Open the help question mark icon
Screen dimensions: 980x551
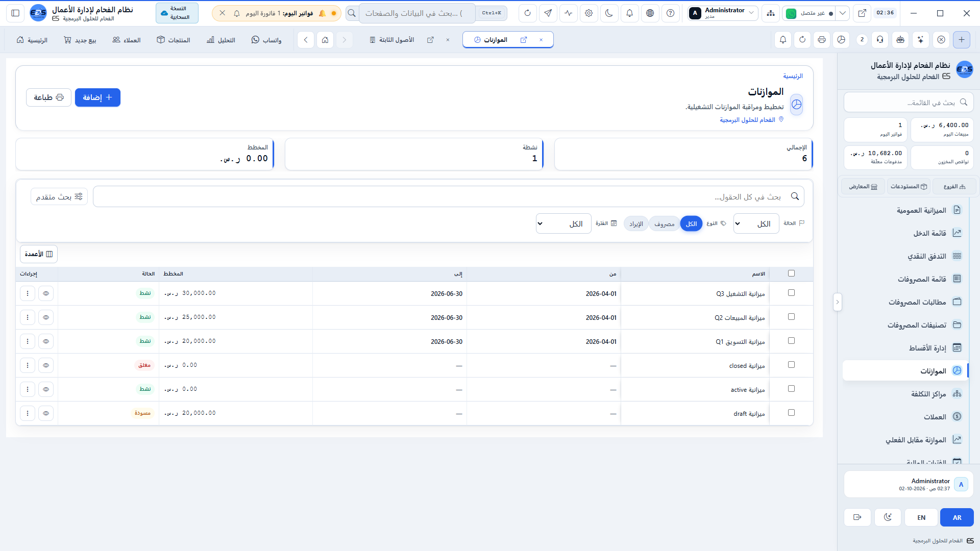pos(670,13)
